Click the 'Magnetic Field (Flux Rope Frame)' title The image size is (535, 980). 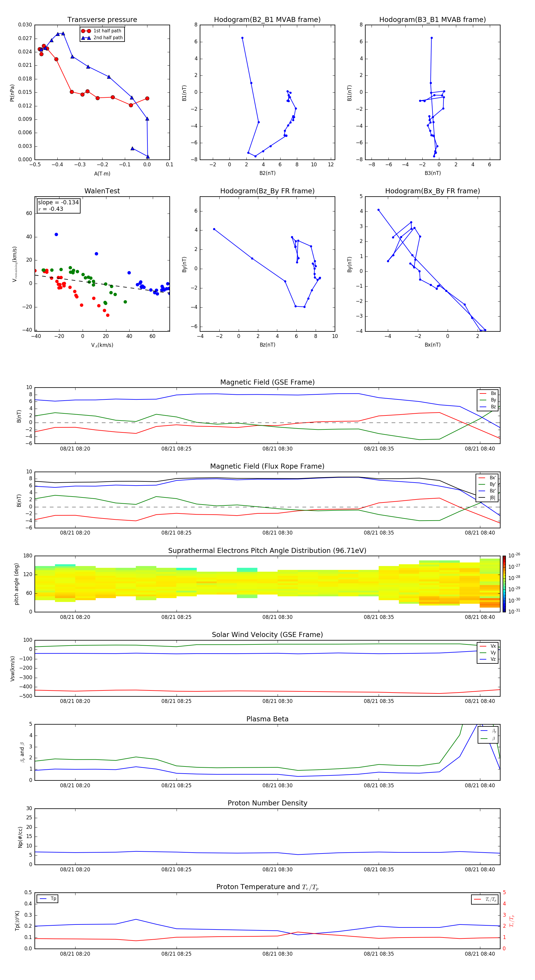pos(267,467)
